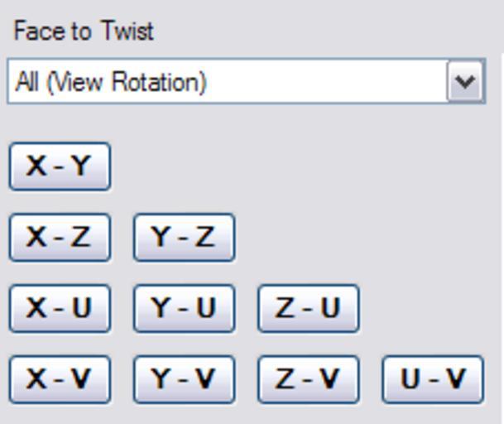Screen dimensions: 504x424
Task: Click the Face to Twist label
Action: pyautogui.click(x=84, y=31)
